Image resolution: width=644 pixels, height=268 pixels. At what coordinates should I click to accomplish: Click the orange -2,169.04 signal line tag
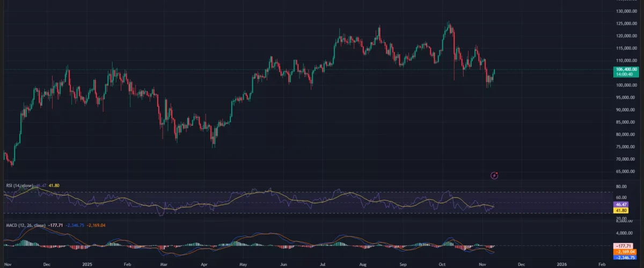pyautogui.click(x=625, y=251)
